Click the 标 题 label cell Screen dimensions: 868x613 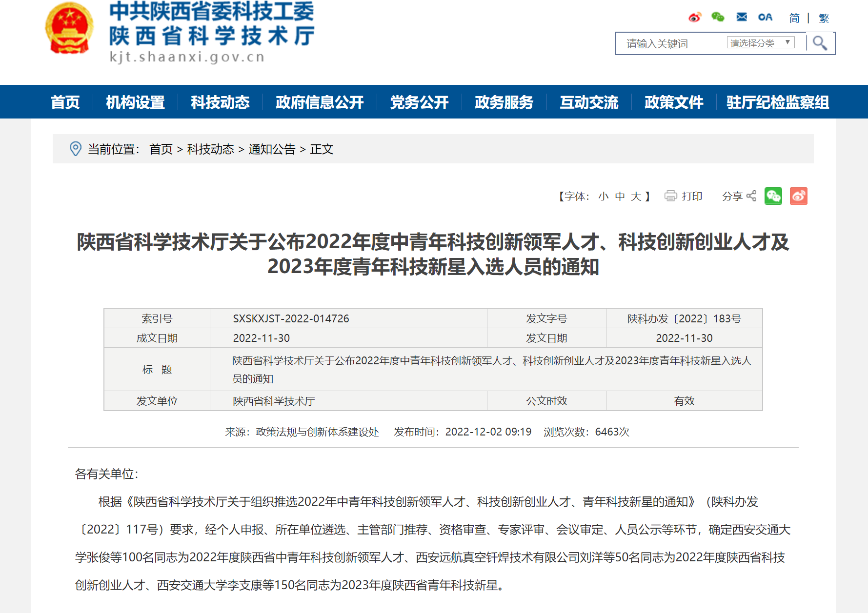click(157, 369)
